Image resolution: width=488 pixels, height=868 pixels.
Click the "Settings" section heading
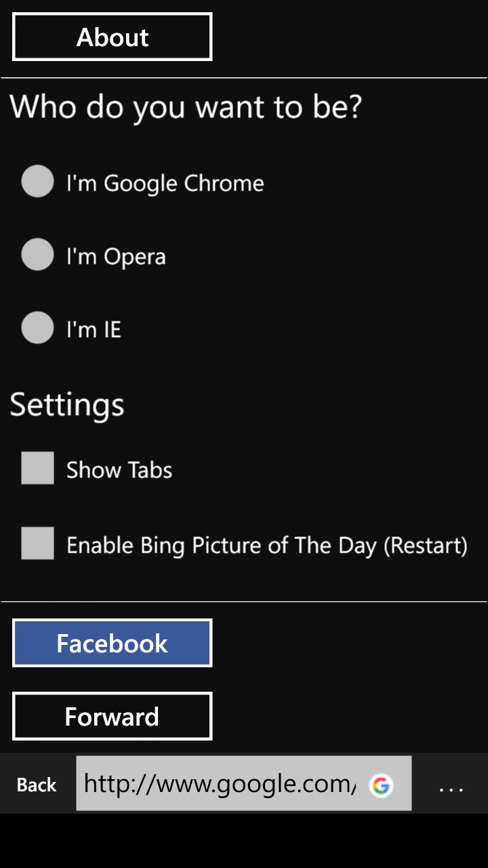(x=67, y=404)
